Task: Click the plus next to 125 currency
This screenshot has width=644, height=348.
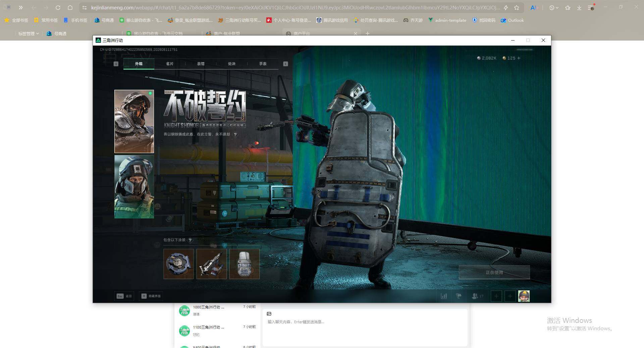Action: (519, 58)
